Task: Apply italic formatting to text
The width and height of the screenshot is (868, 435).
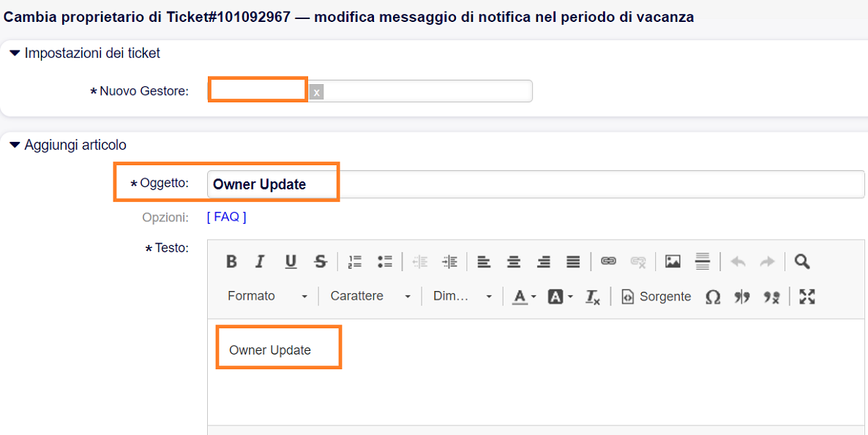Action: click(x=259, y=262)
